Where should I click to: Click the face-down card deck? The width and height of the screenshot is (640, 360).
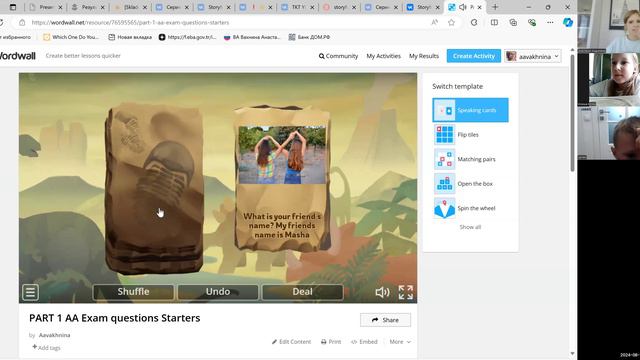(x=154, y=188)
